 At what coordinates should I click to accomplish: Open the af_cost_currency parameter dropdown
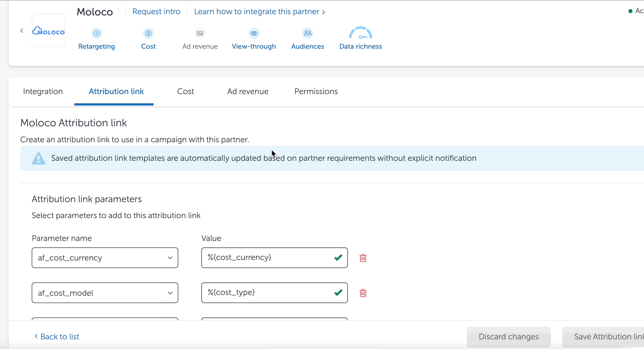[105, 258]
